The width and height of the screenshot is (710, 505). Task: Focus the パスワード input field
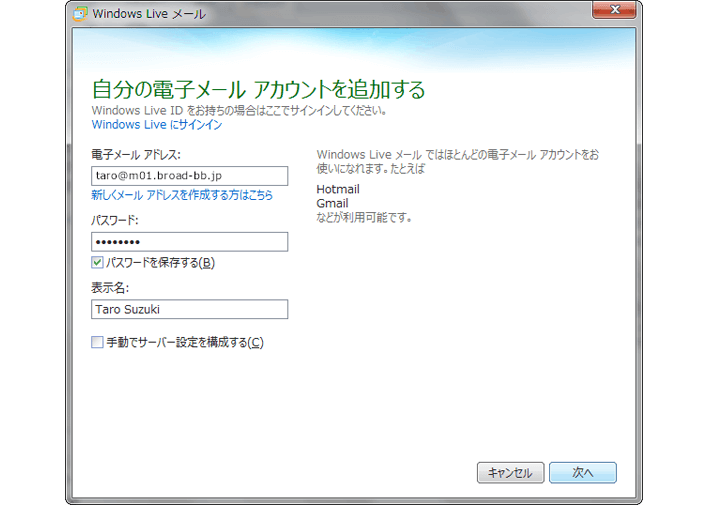point(189,242)
